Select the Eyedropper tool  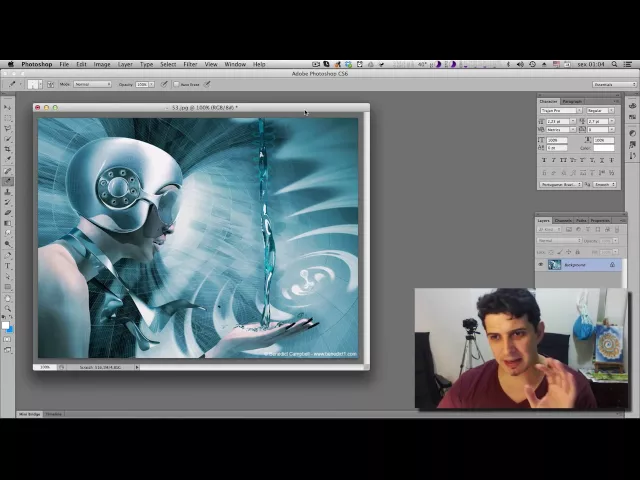tap(7, 160)
